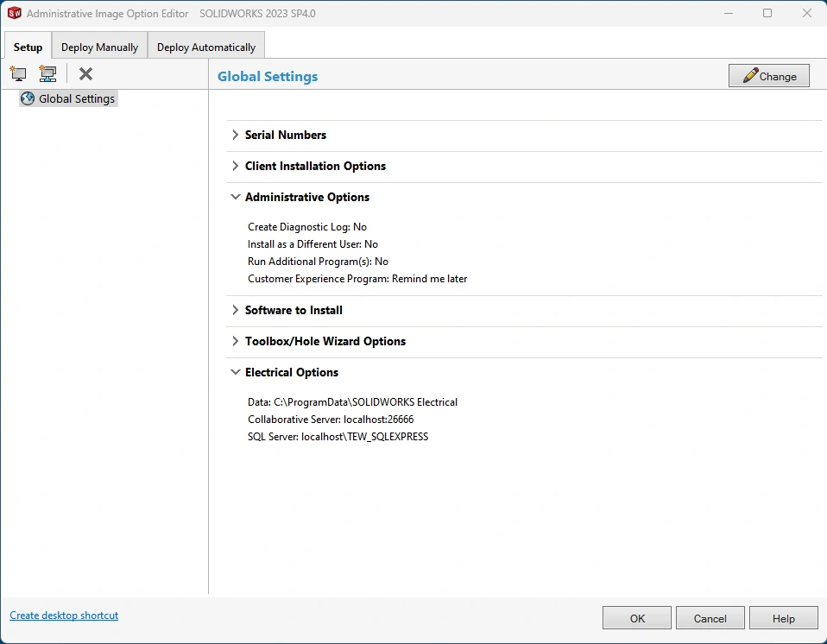Image resolution: width=827 pixels, height=644 pixels.
Task: Click the Create desktop shortcut link
Action: 64,616
